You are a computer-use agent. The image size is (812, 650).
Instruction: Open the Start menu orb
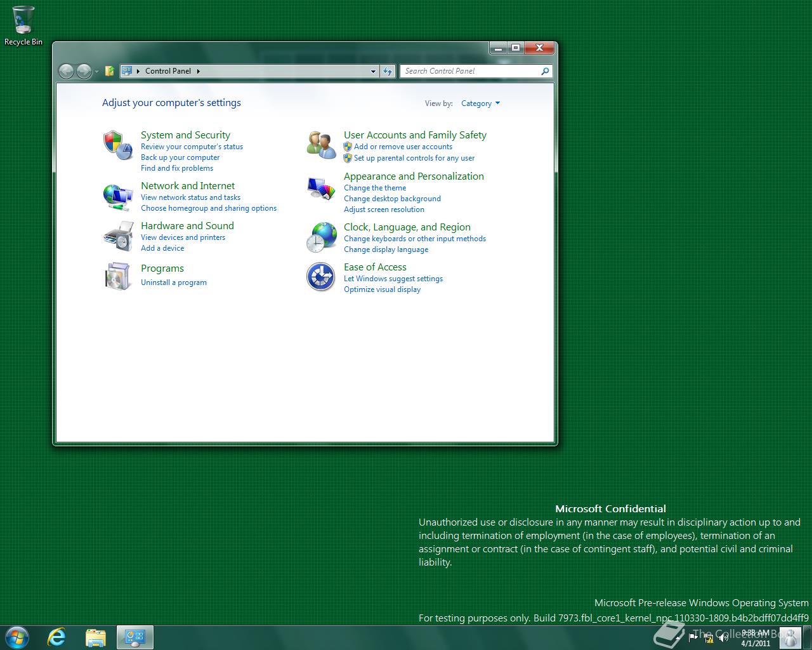16,637
